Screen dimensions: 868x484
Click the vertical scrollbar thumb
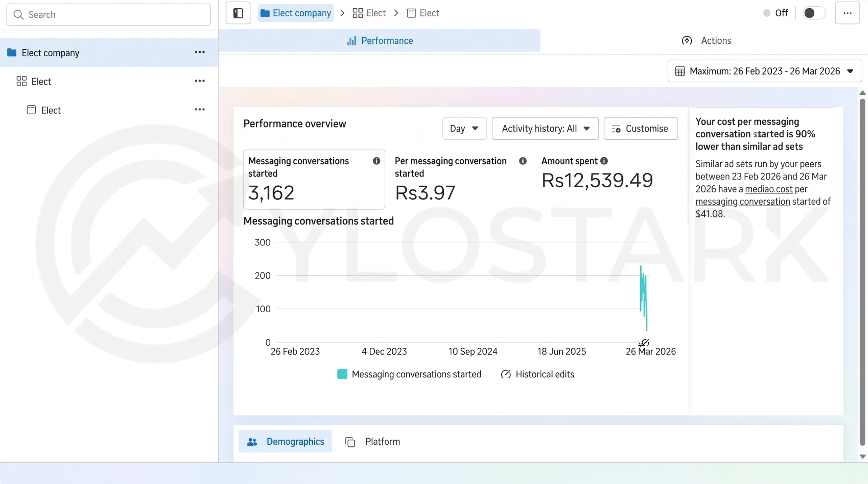pyautogui.click(x=862, y=271)
